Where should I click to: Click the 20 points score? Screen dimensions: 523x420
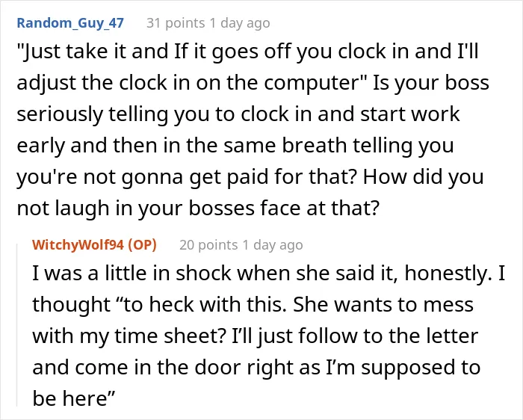coord(208,245)
